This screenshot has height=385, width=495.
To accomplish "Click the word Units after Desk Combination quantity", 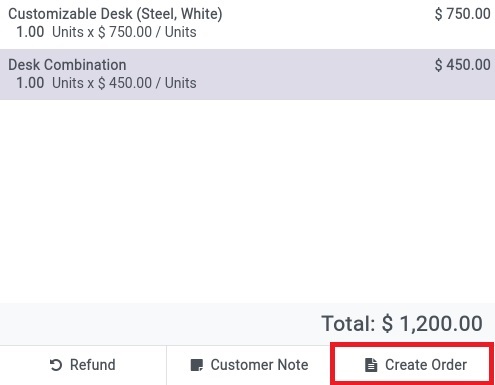I will click(68, 83).
